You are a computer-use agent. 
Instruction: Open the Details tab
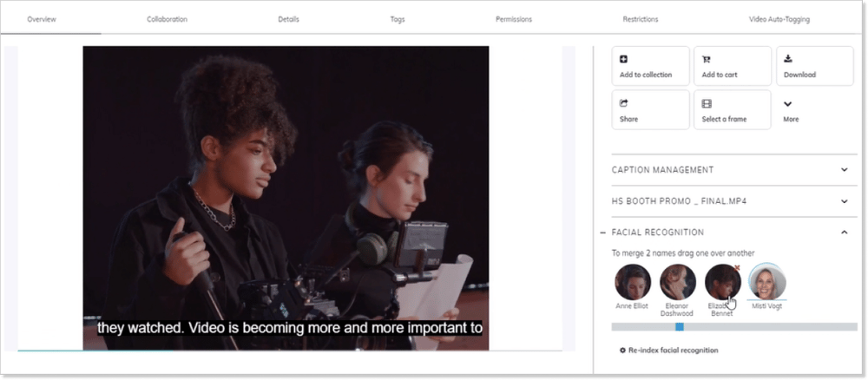click(x=288, y=19)
